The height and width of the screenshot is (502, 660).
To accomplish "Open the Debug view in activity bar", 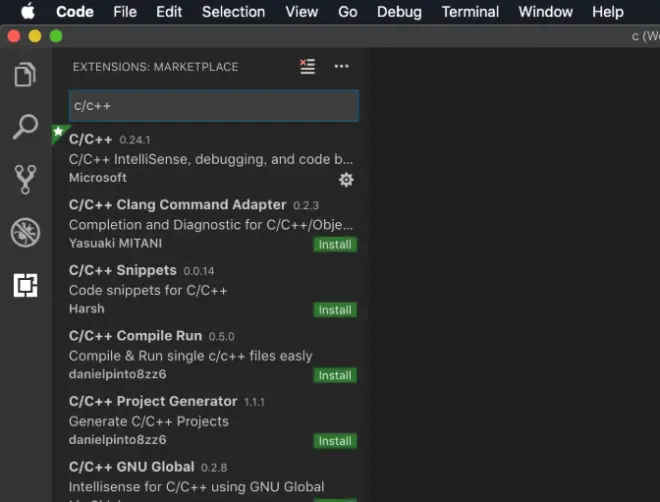I will tap(25, 232).
